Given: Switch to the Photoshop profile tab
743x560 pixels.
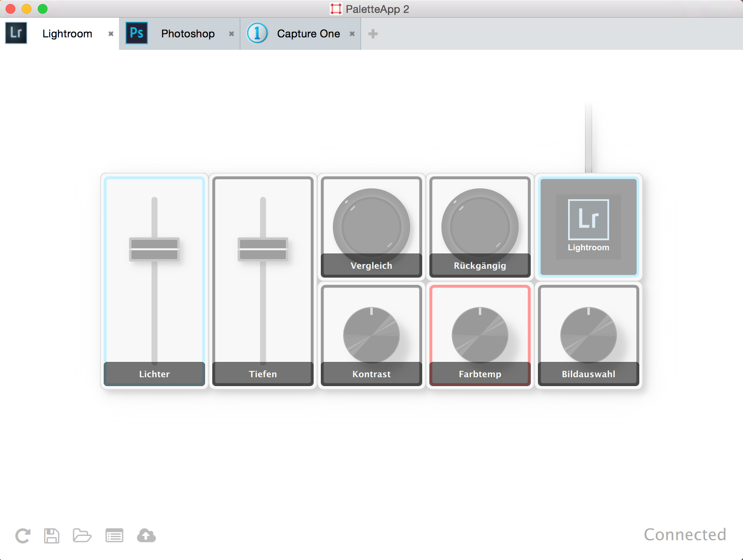Looking at the screenshot, I should click(x=180, y=34).
